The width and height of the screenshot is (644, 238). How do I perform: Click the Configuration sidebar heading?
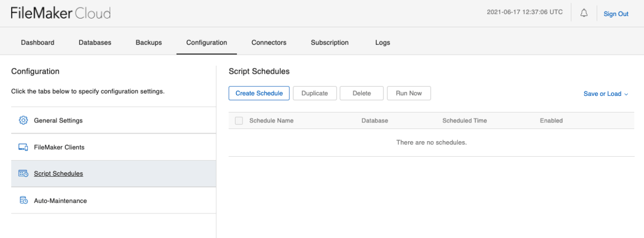click(x=35, y=71)
